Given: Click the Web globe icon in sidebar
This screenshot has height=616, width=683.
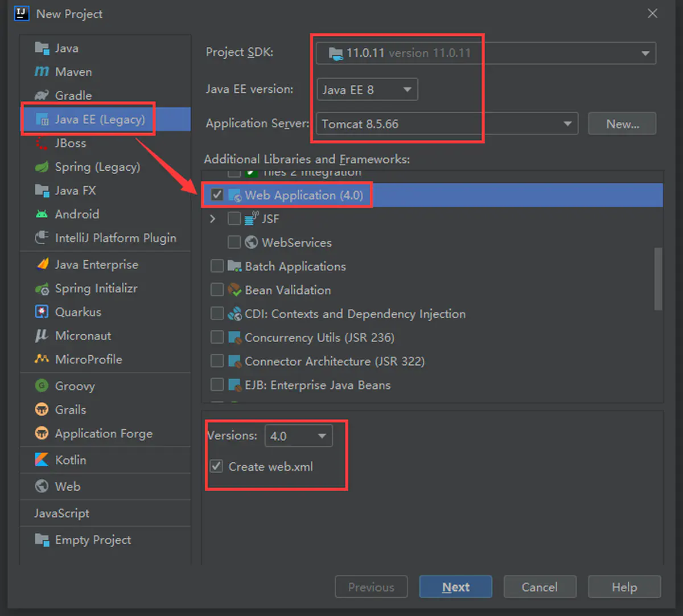Looking at the screenshot, I should [x=42, y=486].
